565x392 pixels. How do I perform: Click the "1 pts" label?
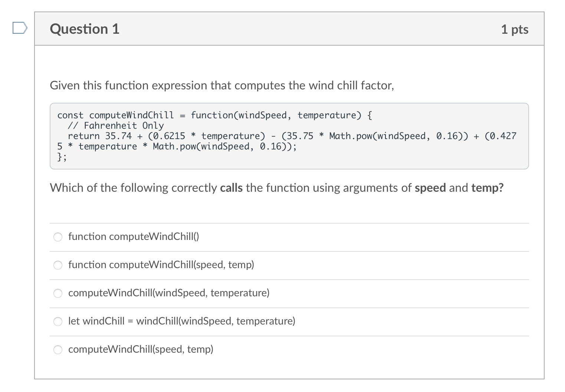[x=515, y=29]
